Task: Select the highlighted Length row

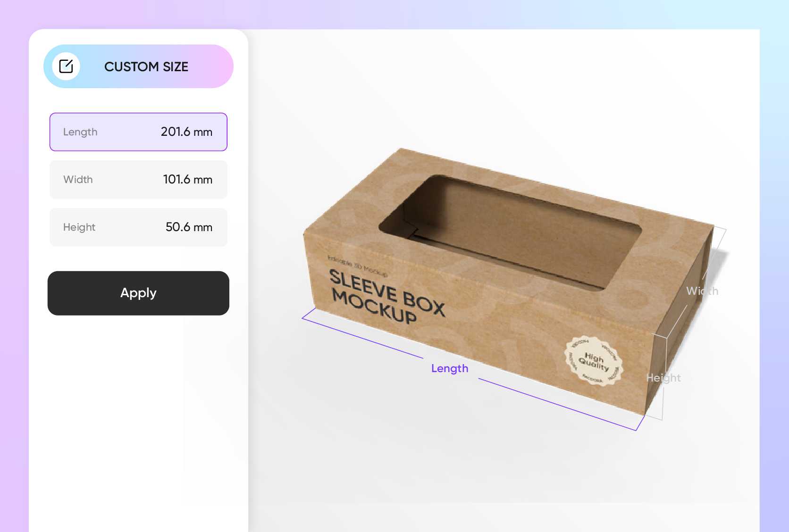Action: pos(138,132)
